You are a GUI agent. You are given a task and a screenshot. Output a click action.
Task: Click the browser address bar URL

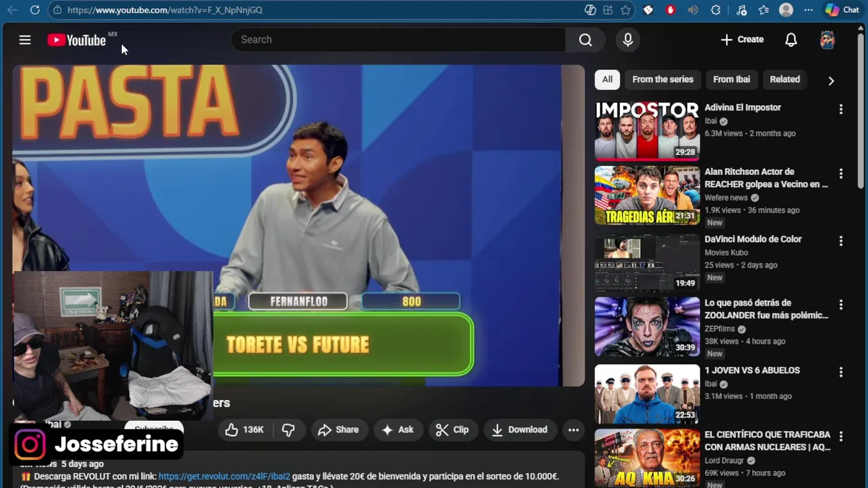tap(165, 10)
